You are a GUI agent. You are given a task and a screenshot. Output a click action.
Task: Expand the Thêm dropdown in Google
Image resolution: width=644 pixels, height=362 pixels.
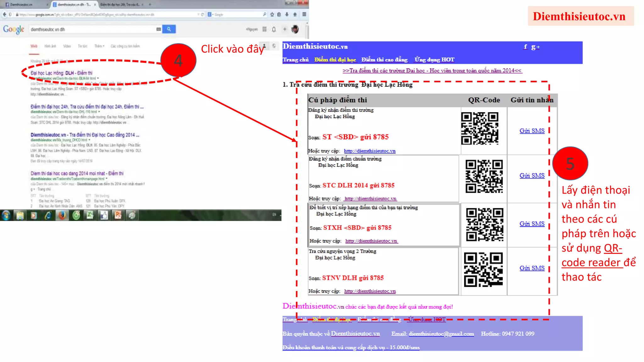[99, 46]
